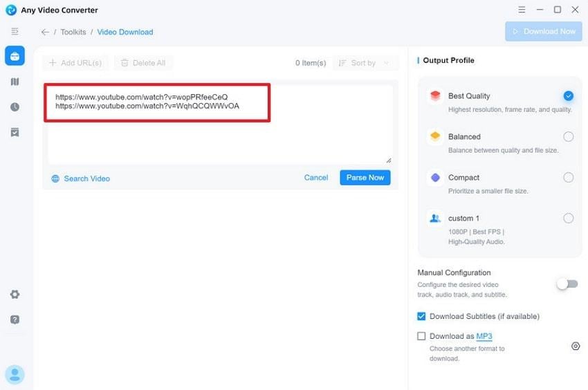Click Video Download breadcrumb item
588x390 pixels.
coord(125,32)
